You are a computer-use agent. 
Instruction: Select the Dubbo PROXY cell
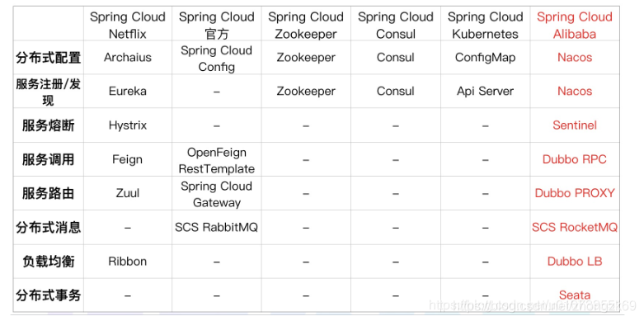574,193
